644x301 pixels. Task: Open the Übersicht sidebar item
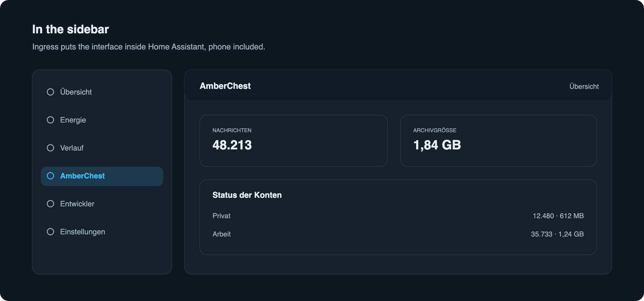102,92
